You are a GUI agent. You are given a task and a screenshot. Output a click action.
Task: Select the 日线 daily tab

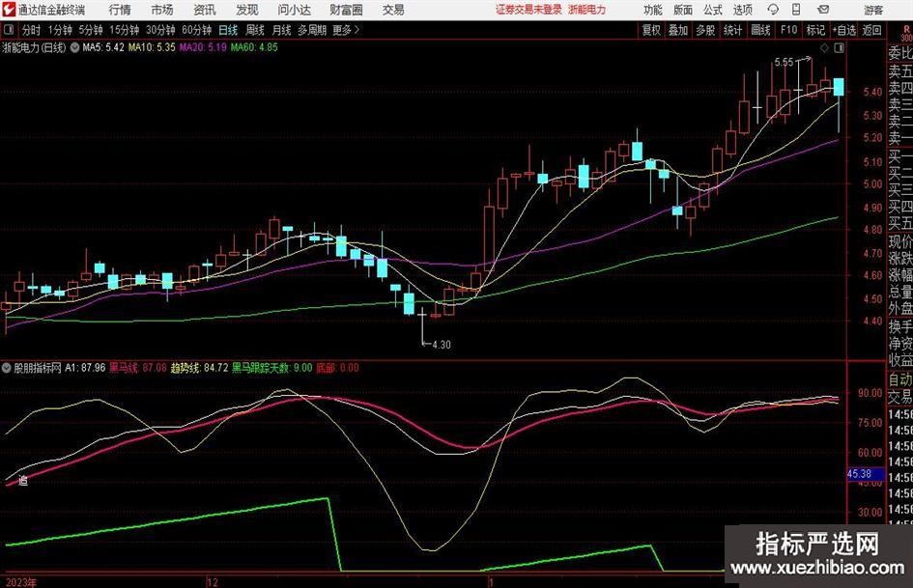coord(228,30)
